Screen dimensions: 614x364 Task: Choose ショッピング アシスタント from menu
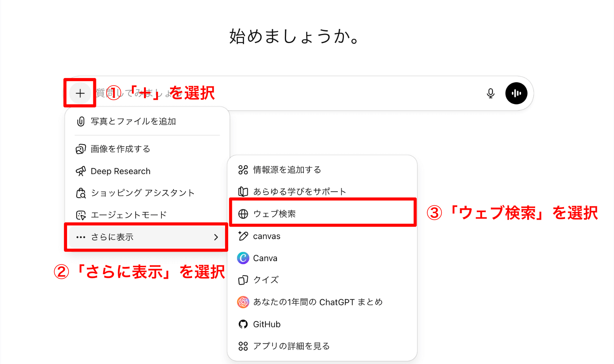click(142, 193)
